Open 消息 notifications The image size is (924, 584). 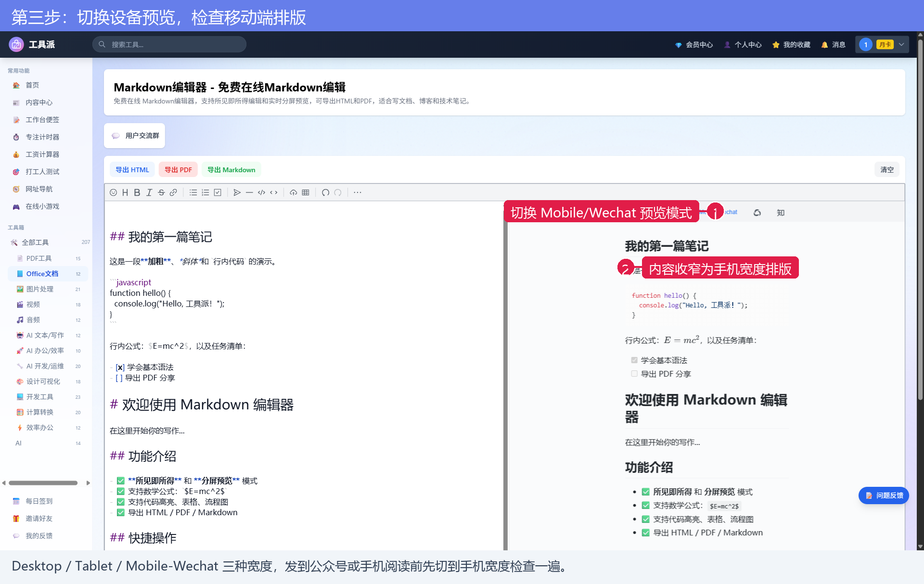click(x=833, y=45)
